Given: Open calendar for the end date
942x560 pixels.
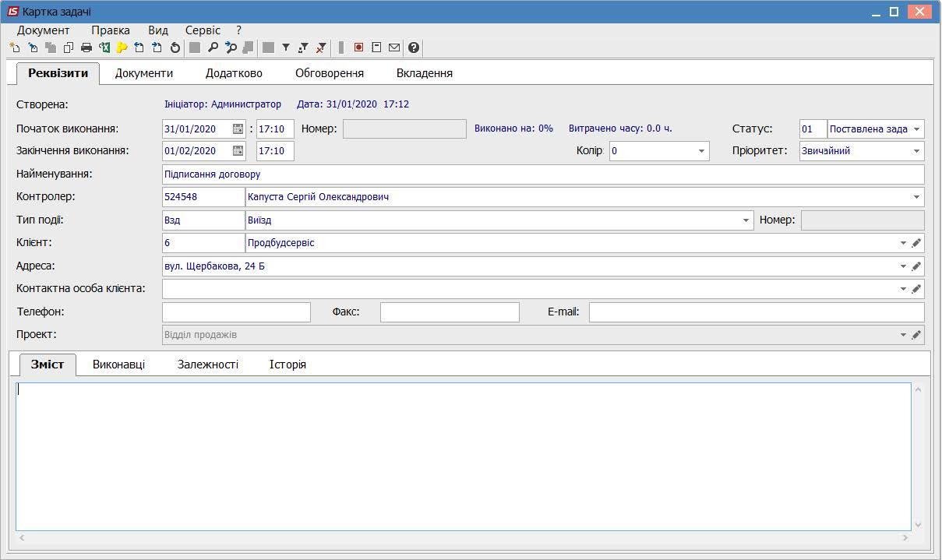Looking at the screenshot, I should coord(238,151).
